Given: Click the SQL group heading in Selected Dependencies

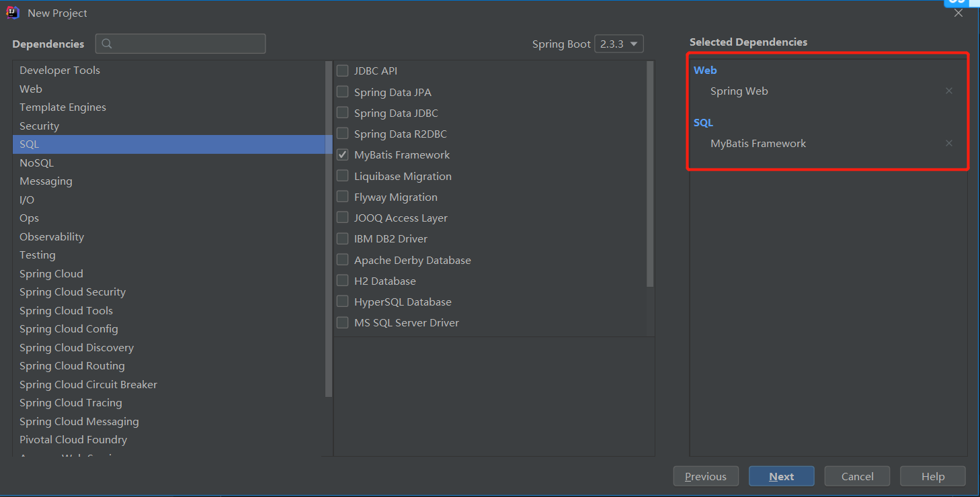Looking at the screenshot, I should tap(703, 122).
